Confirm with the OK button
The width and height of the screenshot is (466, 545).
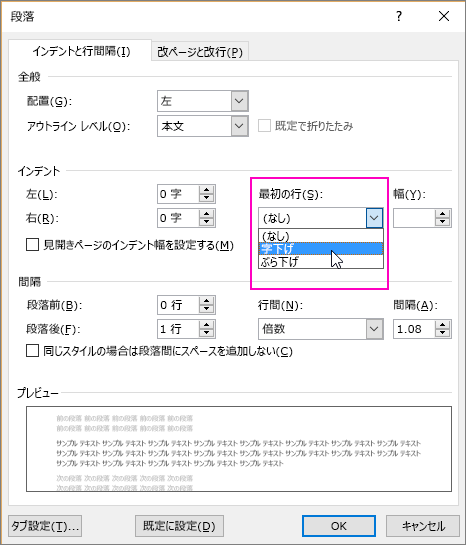tap(339, 526)
